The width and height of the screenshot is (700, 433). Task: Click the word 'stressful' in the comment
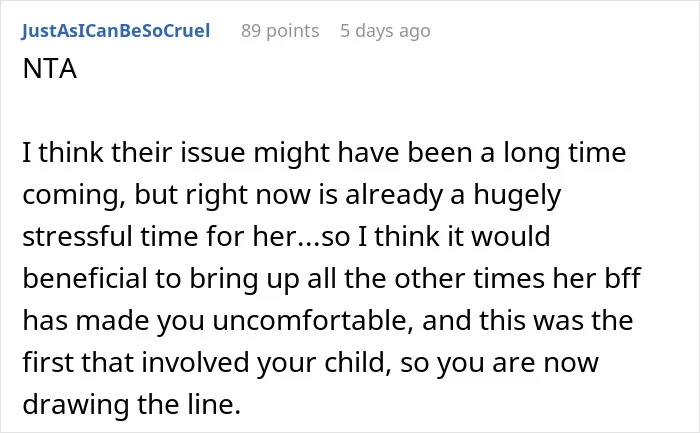point(77,236)
